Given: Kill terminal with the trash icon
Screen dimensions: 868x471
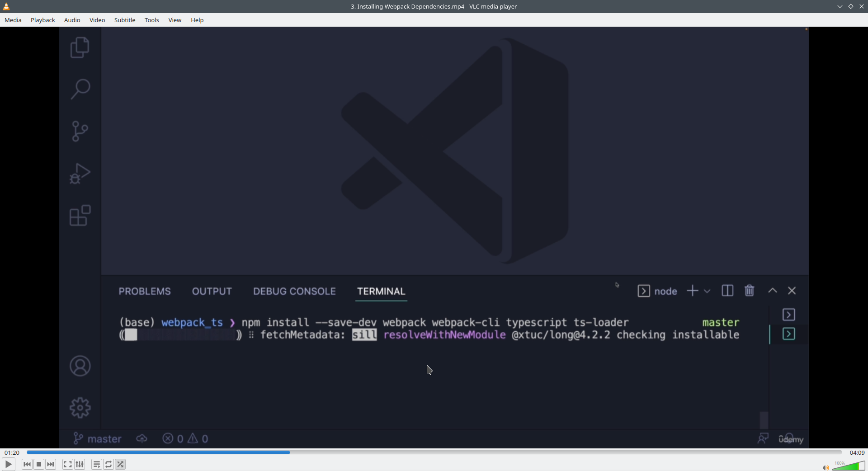Looking at the screenshot, I should pyautogui.click(x=750, y=291).
